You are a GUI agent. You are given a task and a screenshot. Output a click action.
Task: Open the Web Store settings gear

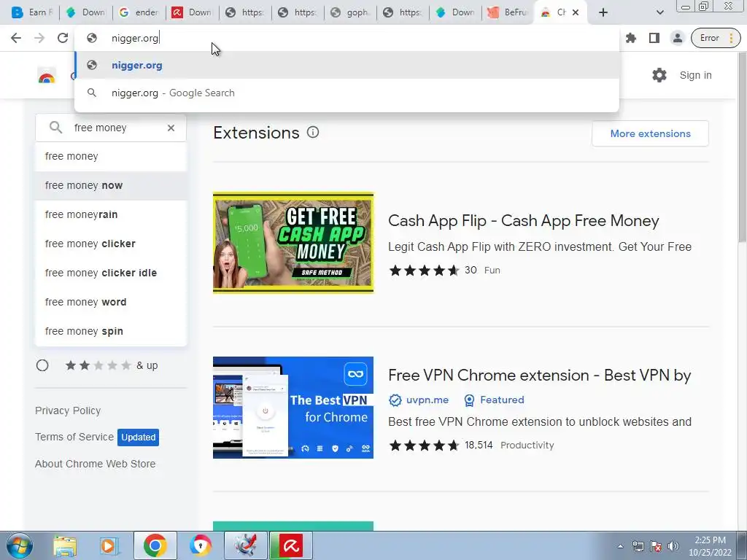(x=659, y=75)
